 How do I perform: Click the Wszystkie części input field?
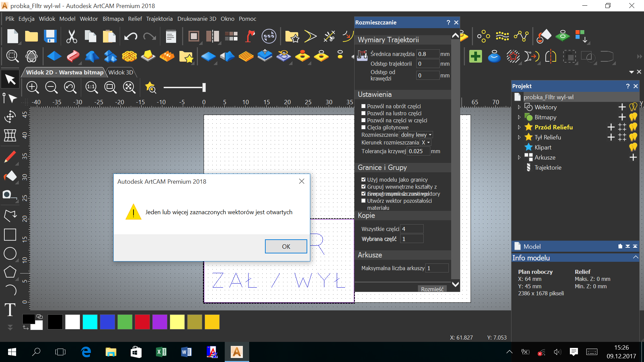click(412, 229)
